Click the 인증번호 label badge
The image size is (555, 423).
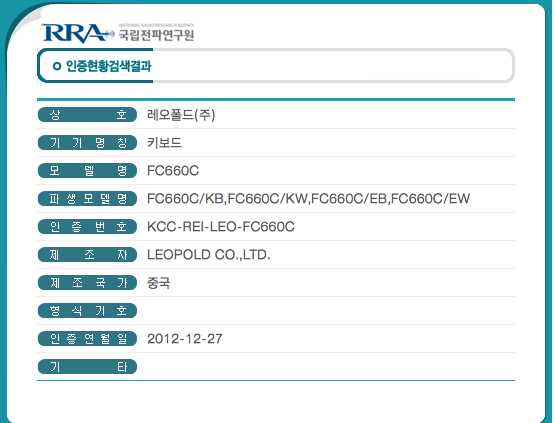[87, 227]
